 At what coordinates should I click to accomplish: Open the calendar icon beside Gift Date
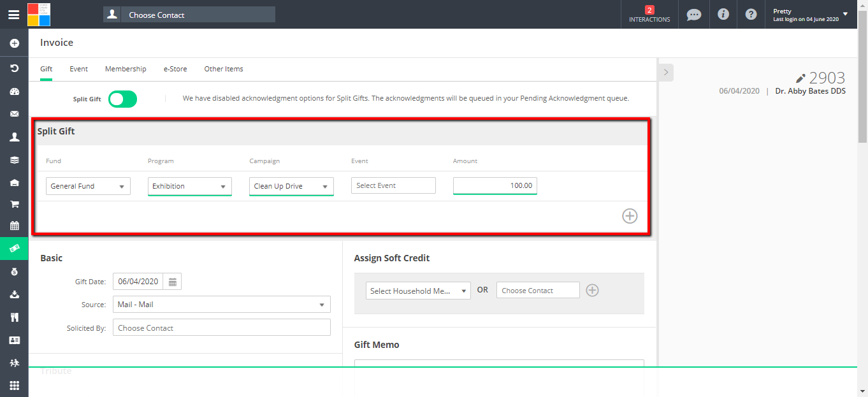point(173,282)
